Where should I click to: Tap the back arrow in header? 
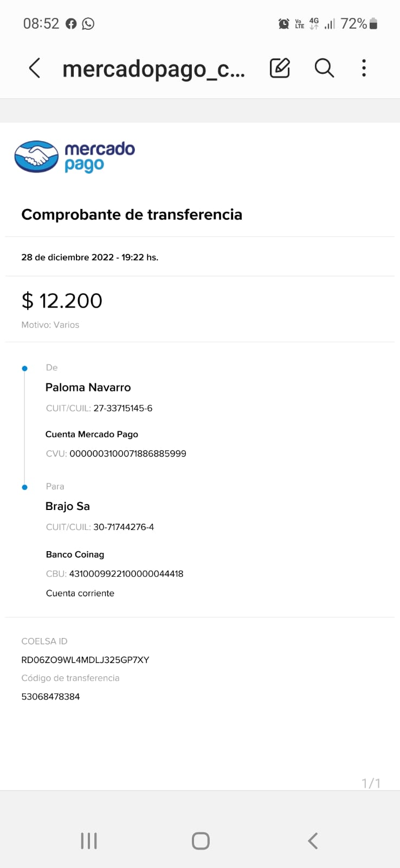(35, 68)
